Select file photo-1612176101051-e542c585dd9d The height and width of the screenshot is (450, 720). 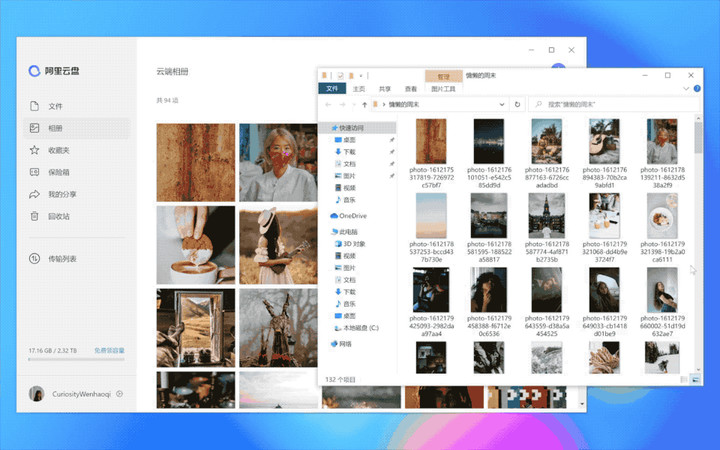489,153
